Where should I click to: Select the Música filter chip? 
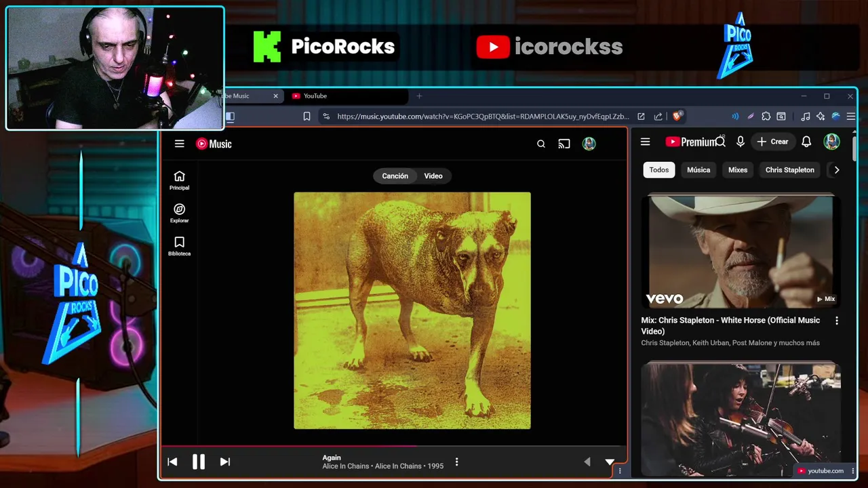(698, 170)
